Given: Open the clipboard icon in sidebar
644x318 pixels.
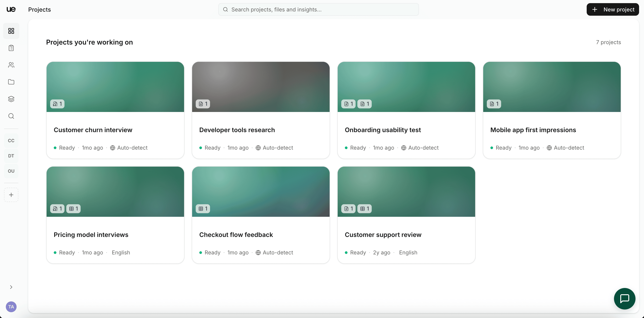Looking at the screenshot, I should pos(11,48).
